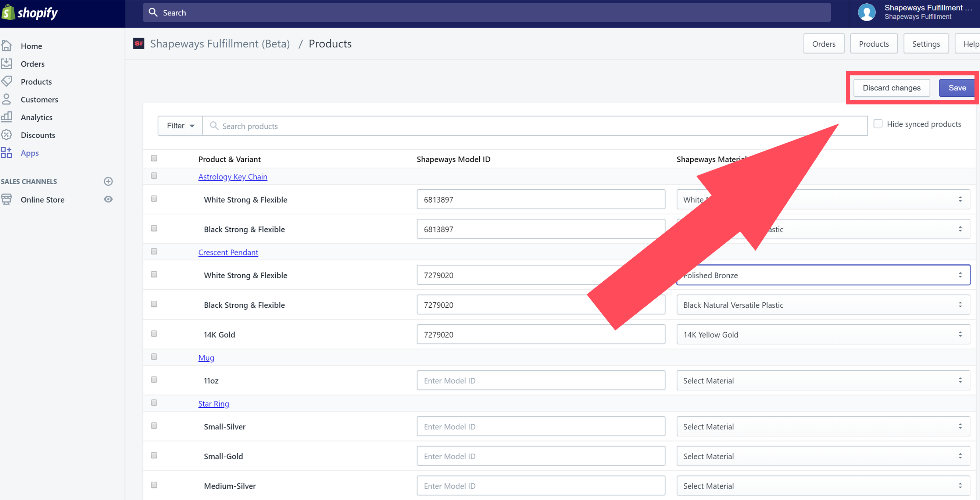The width and height of the screenshot is (980, 500).
Task: Check the Astrology Key Chain product checkbox
Action: pyautogui.click(x=154, y=176)
